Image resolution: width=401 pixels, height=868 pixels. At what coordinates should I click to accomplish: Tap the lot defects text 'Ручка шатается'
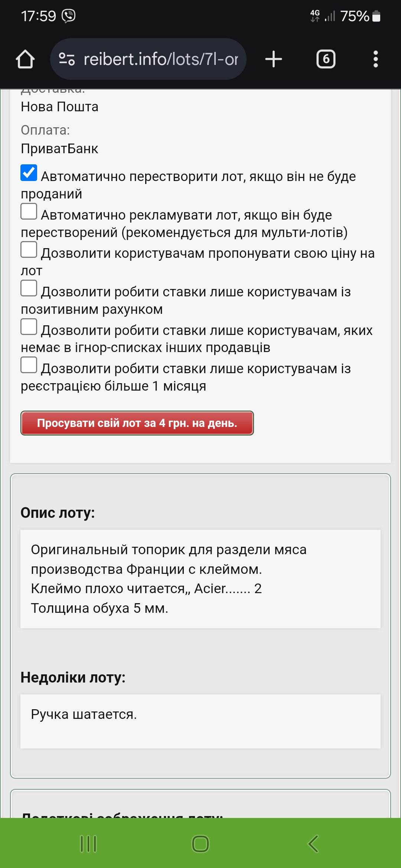pyautogui.click(x=84, y=714)
